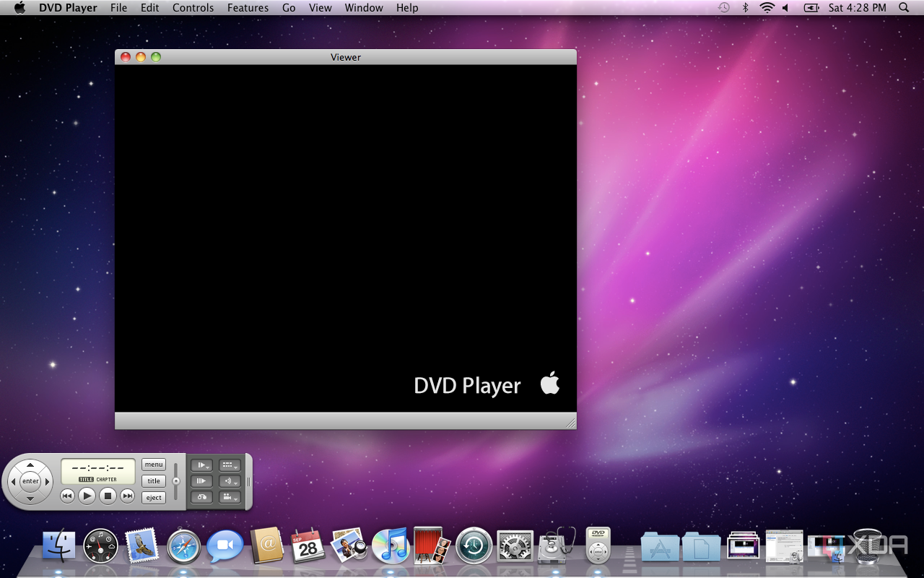
Task: Open the Apple menu
Action: 19,8
